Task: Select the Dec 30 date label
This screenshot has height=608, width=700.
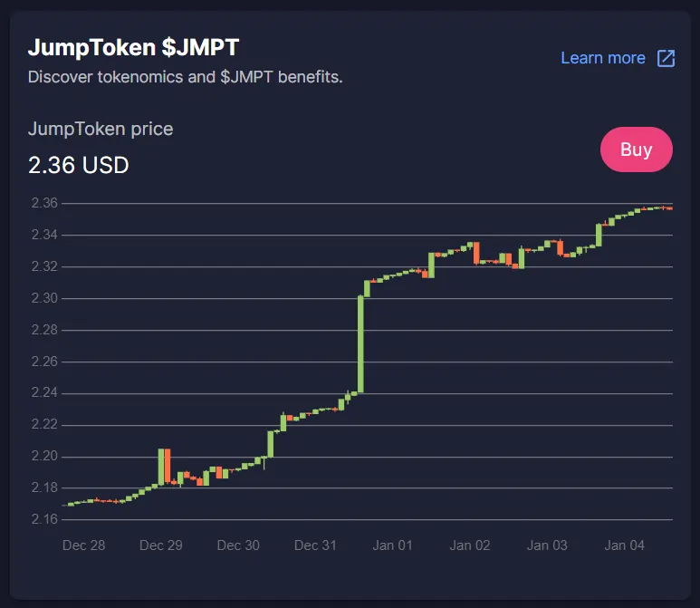Action: [x=238, y=545]
